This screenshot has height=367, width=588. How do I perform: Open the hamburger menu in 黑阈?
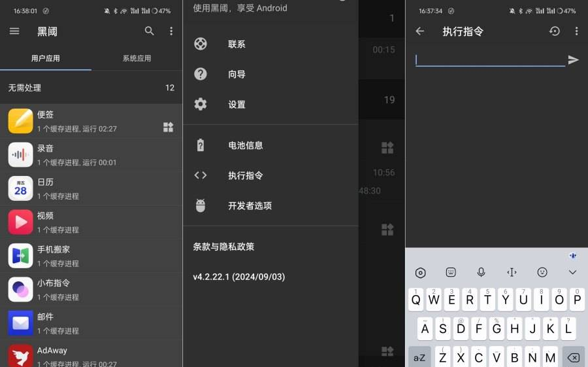[14, 31]
